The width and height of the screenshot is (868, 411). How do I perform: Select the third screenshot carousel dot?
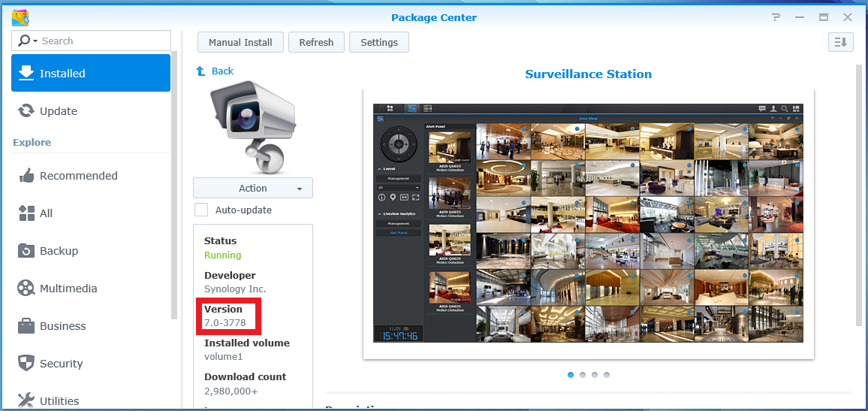click(x=595, y=375)
